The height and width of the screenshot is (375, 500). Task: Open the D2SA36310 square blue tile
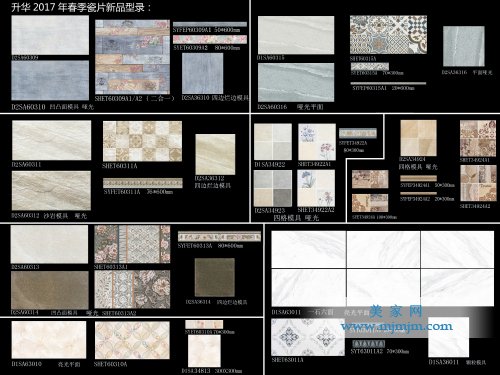[203, 73]
